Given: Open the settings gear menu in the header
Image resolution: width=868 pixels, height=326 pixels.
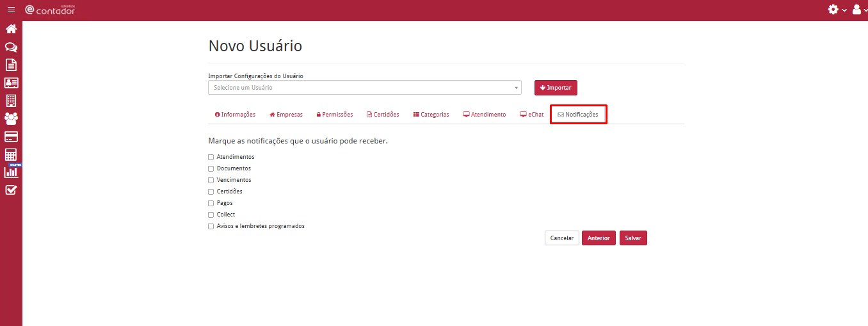Looking at the screenshot, I should coord(837,10).
